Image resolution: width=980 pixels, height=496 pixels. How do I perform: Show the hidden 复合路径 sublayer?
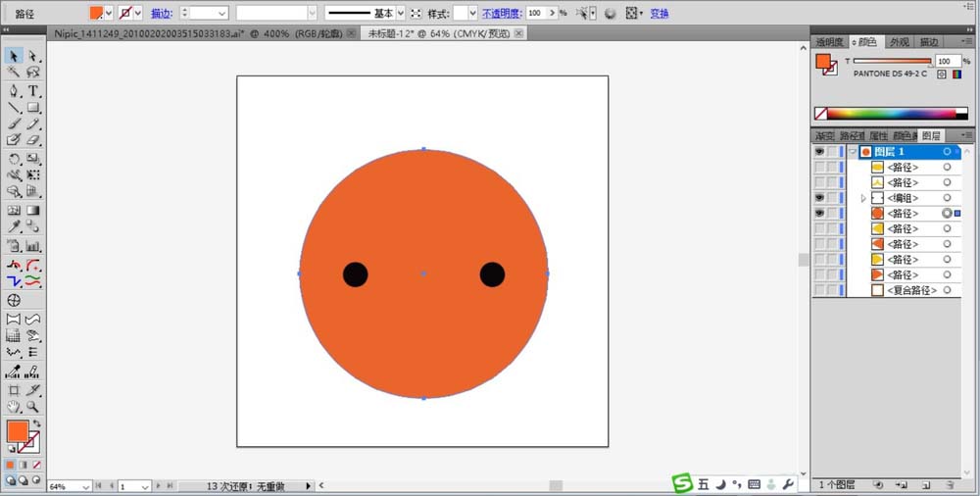pyautogui.click(x=819, y=290)
